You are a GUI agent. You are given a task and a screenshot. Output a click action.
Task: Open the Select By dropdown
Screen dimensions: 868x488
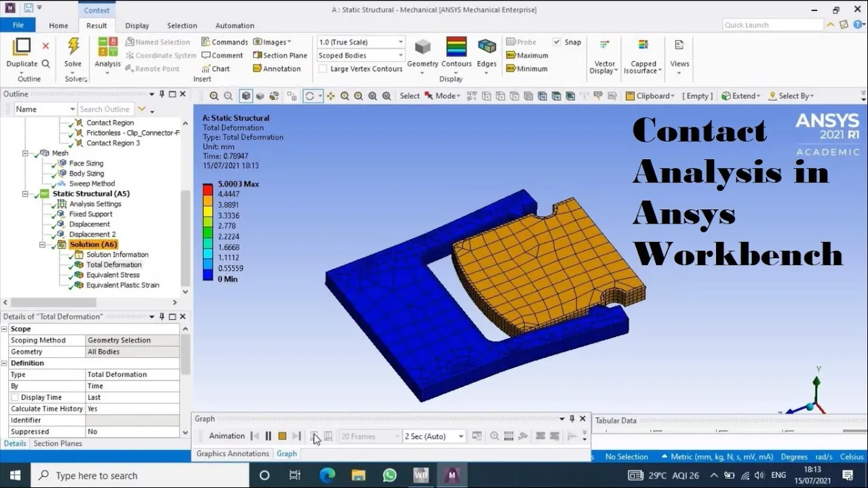791,96
